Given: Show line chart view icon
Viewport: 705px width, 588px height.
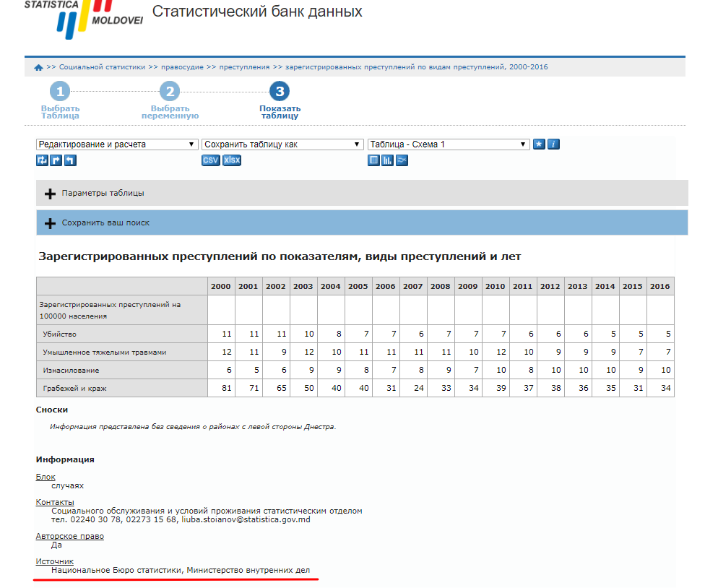Looking at the screenshot, I should click(402, 160).
